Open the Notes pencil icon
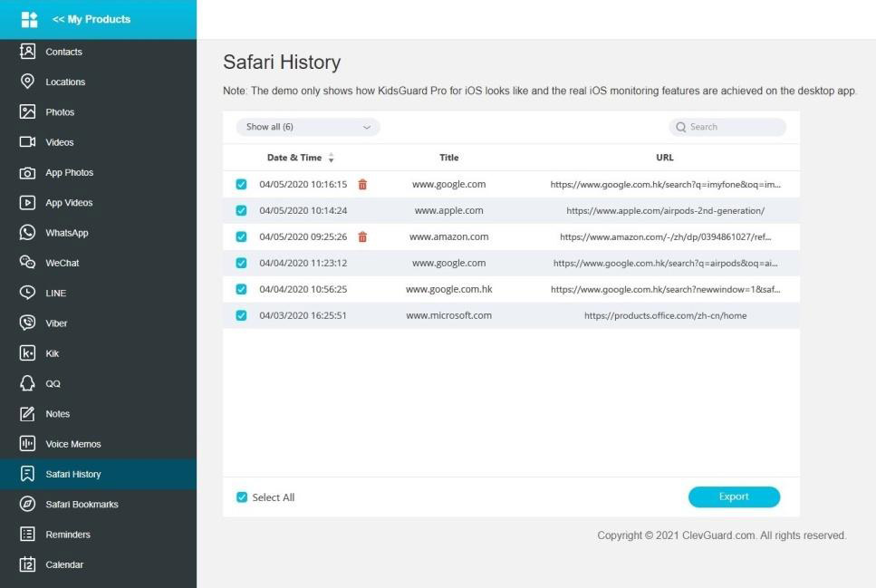Screen dimensions: 876x588 [x=27, y=414]
